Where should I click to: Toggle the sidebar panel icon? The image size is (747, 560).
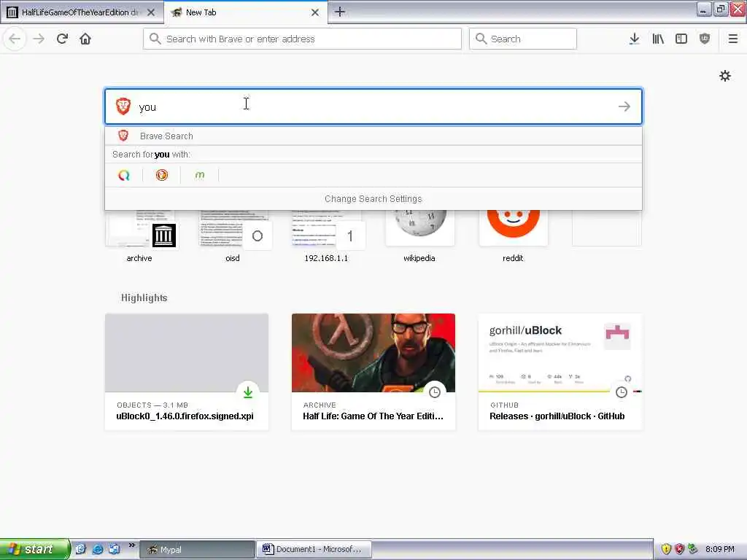681,39
